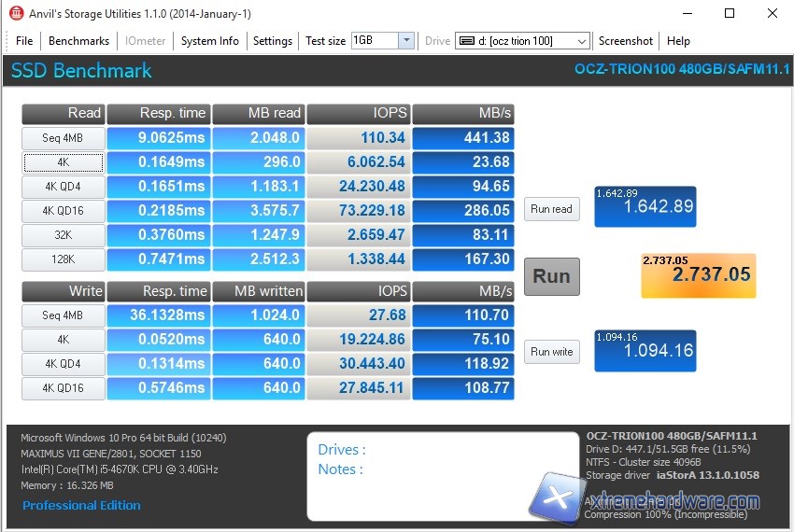
Task: Select the read Seq 4MB test button
Action: tap(63, 138)
